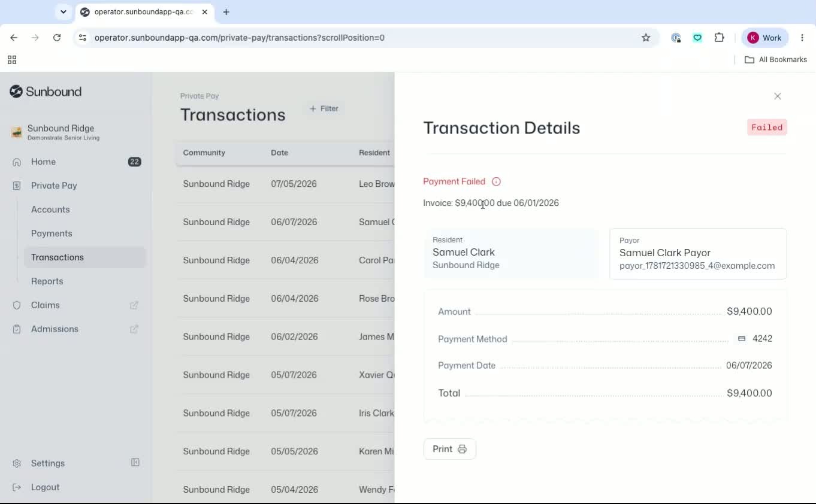This screenshot has width=816, height=504.
Task: Reload the page
Action: tap(57, 38)
